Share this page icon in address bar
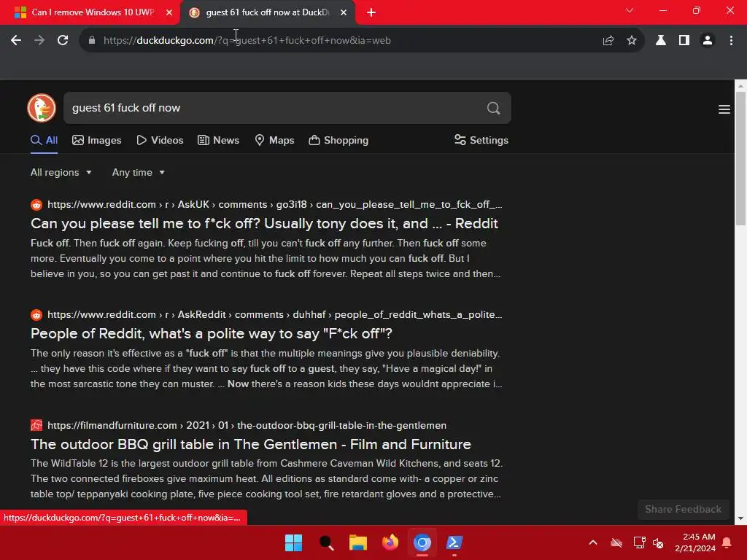Image resolution: width=747 pixels, height=560 pixels. (x=608, y=41)
